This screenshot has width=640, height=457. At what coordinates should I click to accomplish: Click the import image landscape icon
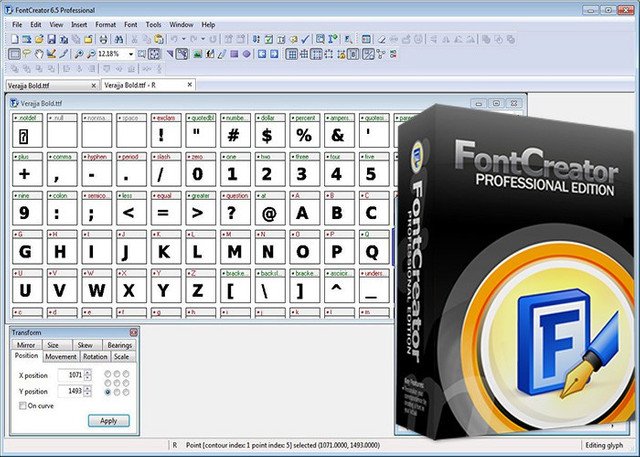198,54
